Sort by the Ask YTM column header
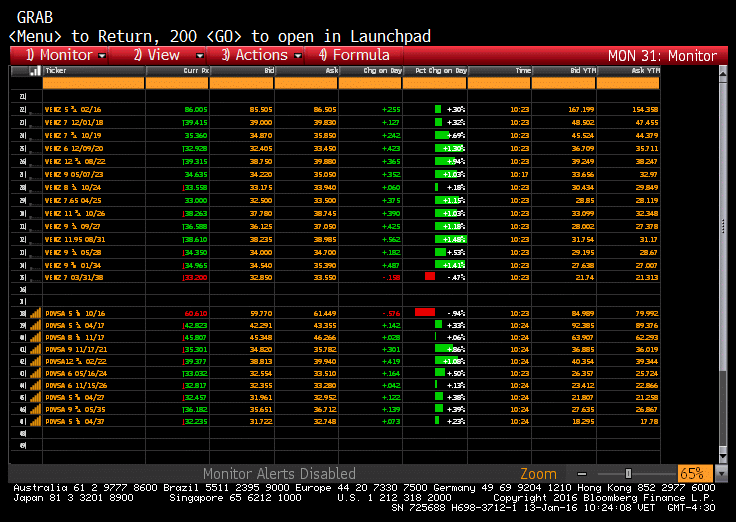 point(628,71)
